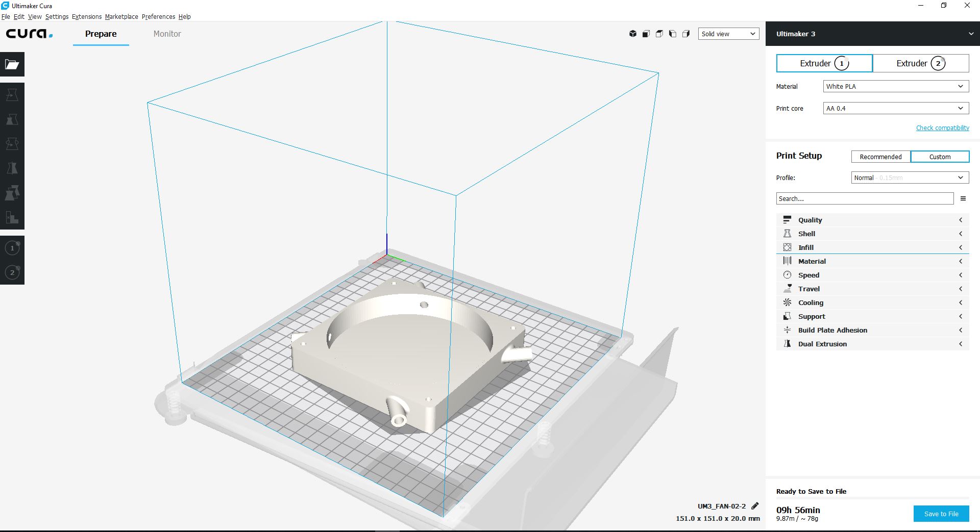
Task: Open the Solid view mode dropdown
Action: coord(728,34)
